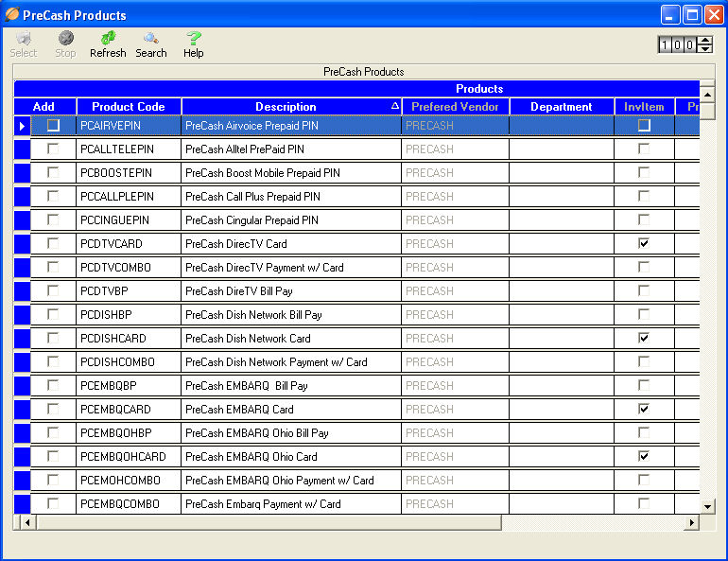The width and height of the screenshot is (728, 561).
Task: Select the row selector for PCEMOHCOMBO
Action: pos(22,481)
